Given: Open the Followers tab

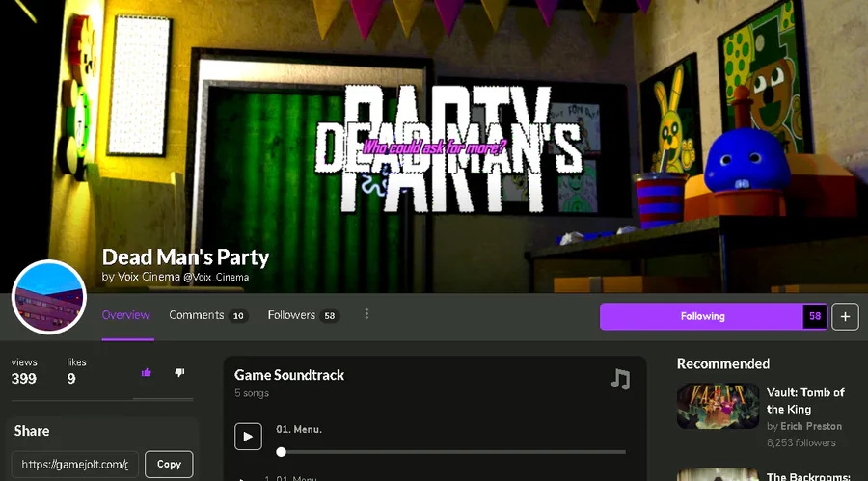Looking at the screenshot, I should click(x=304, y=315).
